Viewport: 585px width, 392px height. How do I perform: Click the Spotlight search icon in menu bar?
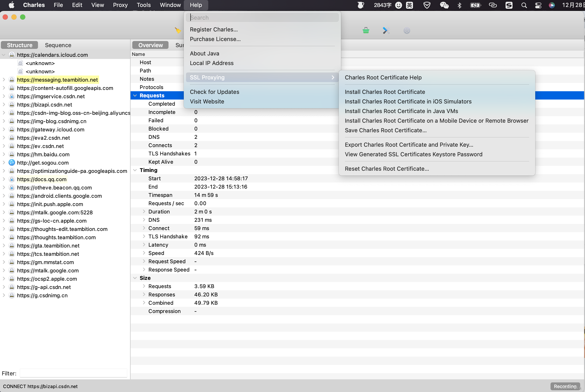(524, 5)
